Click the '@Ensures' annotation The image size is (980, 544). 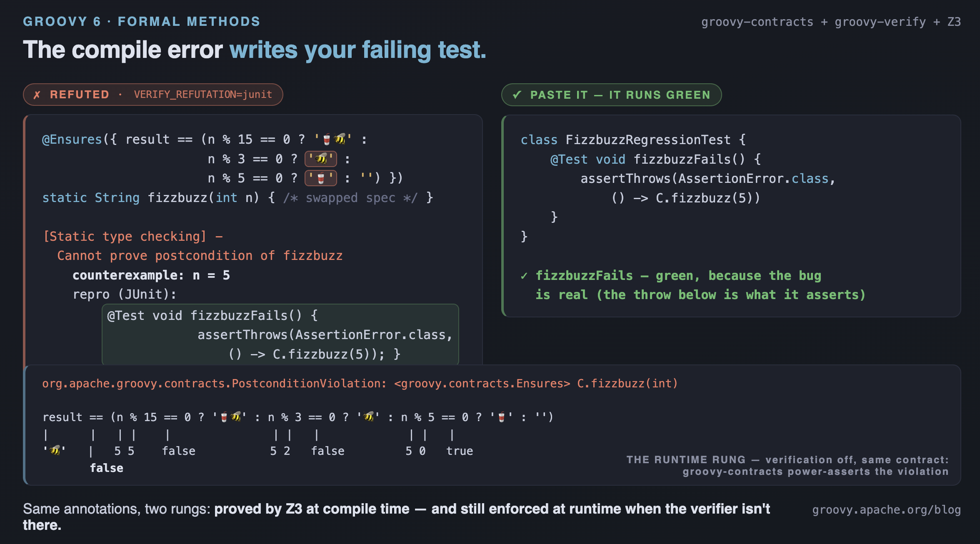(x=72, y=139)
